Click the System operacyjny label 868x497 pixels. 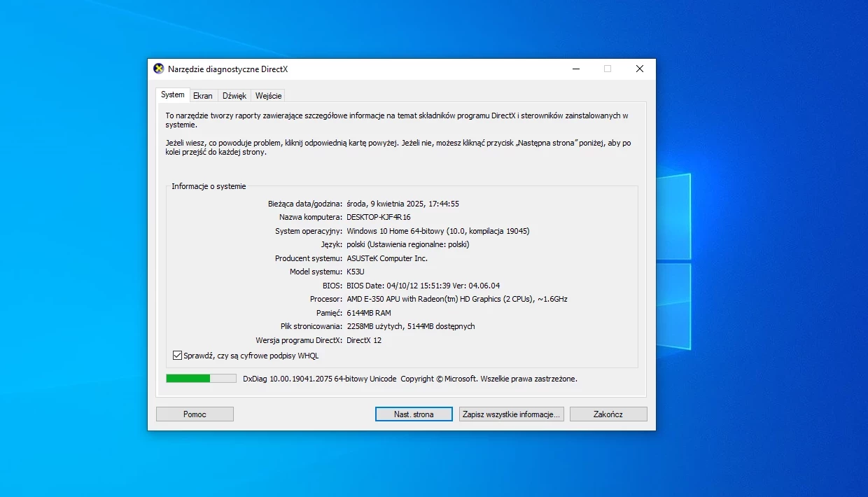click(309, 231)
